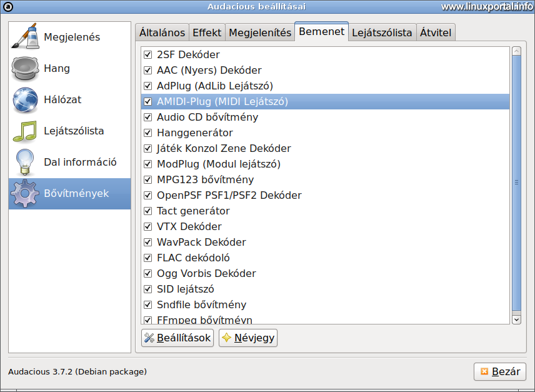535x392 pixels.
Task: Click the star icon on Névjegy button
Action: coord(226,338)
